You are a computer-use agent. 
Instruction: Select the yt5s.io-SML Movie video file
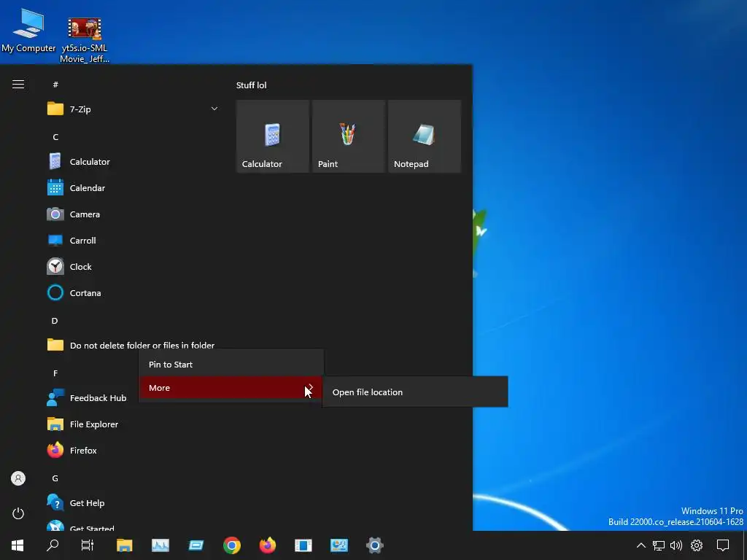pos(85,40)
